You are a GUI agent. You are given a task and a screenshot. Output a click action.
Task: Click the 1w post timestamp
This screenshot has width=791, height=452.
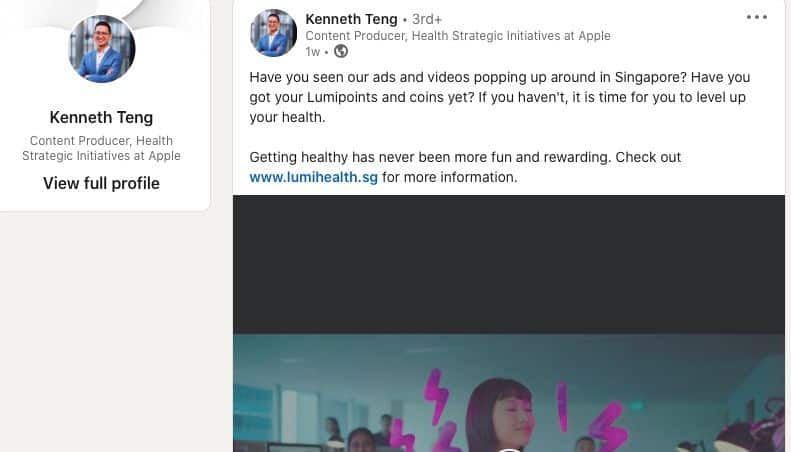click(x=313, y=51)
